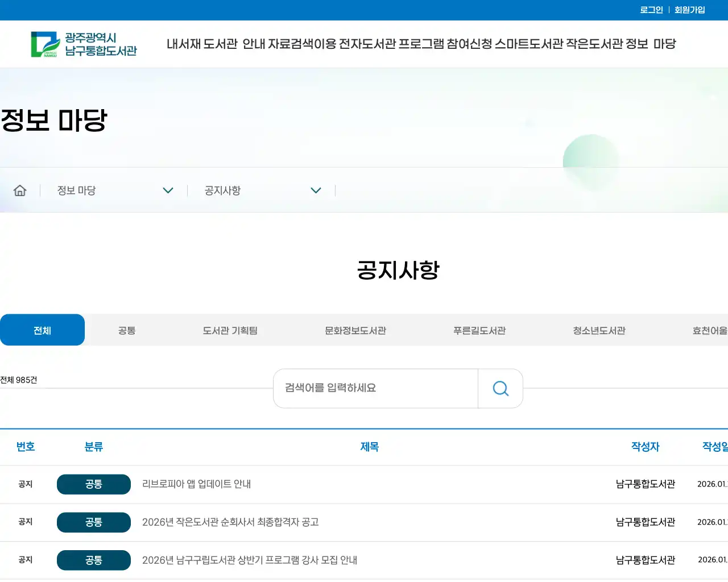The height and width of the screenshot is (582, 728).
Task: Expand the 정보 마당 breadcrumb dropdown
Action: click(168, 190)
